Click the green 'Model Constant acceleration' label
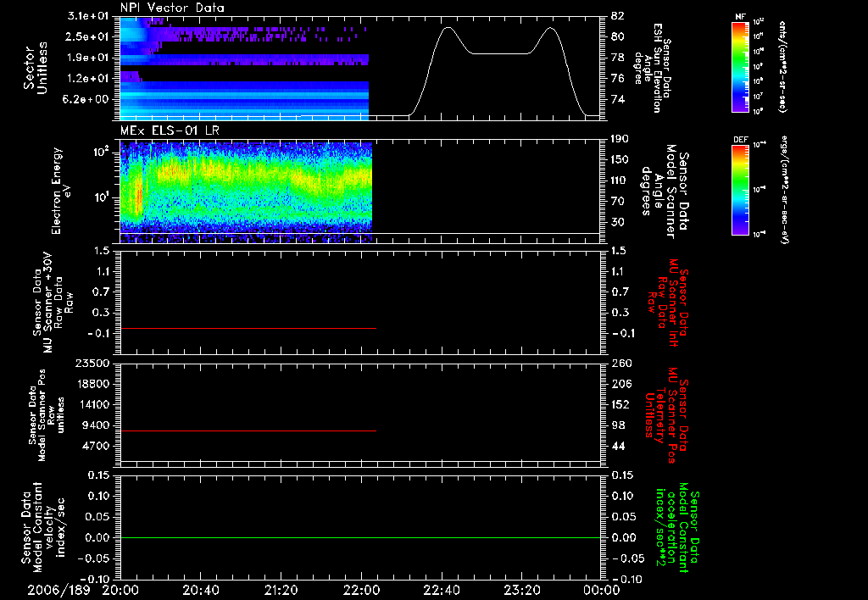The width and height of the screenshot is (868, 600). 677,529
